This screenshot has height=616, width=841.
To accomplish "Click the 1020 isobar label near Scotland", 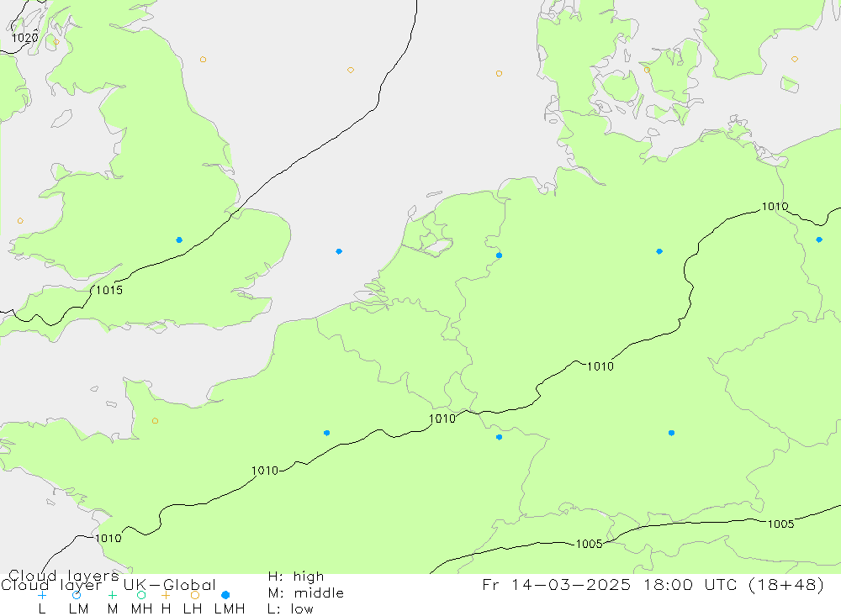I will click(24, 38).
